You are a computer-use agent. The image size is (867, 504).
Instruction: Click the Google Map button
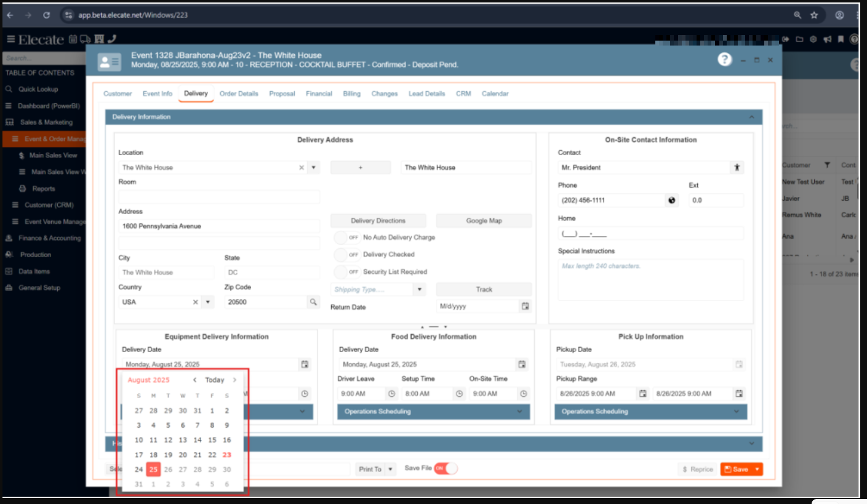[x=484, y=221]
